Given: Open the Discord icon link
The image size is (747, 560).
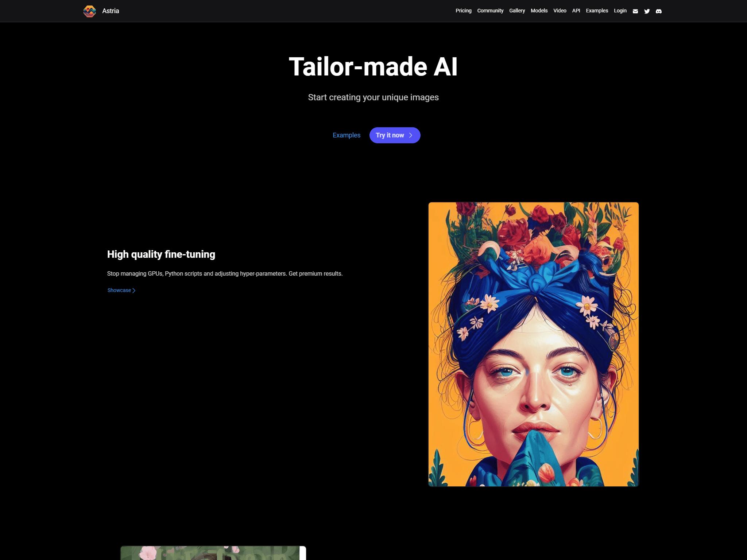Looking at the screenshot, I should click(x=659, y=11).
